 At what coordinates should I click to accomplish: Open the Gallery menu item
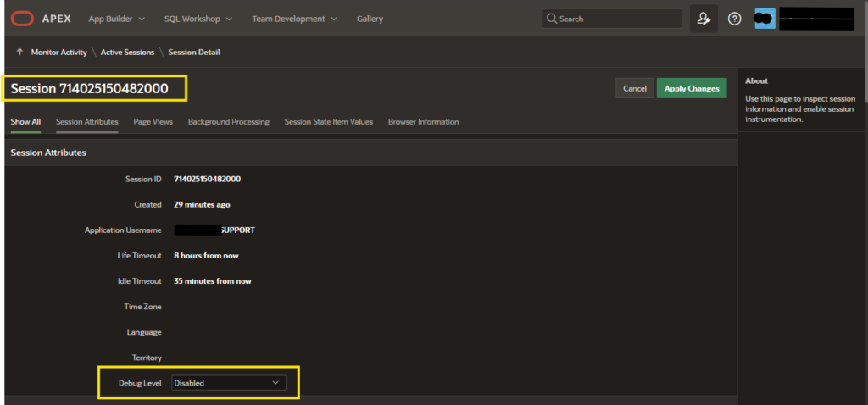(x=370, y=19)
